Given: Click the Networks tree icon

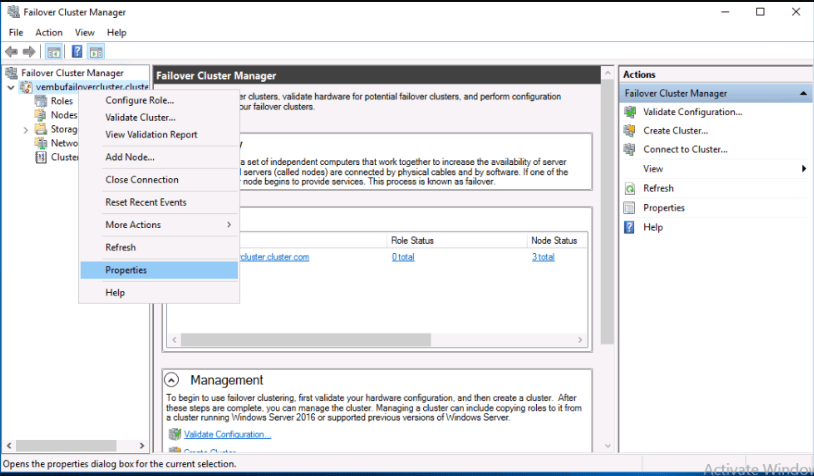Looking at the screenshot, I should point(40,143).
